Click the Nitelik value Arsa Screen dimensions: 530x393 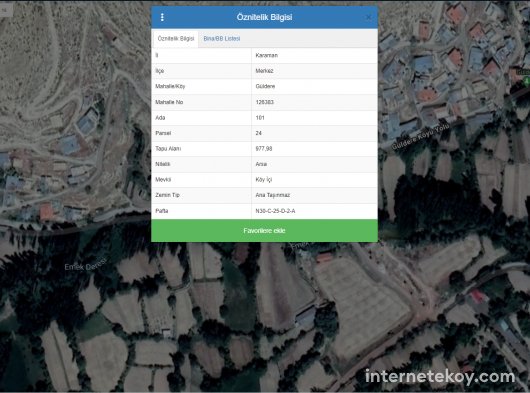(261, 164)
